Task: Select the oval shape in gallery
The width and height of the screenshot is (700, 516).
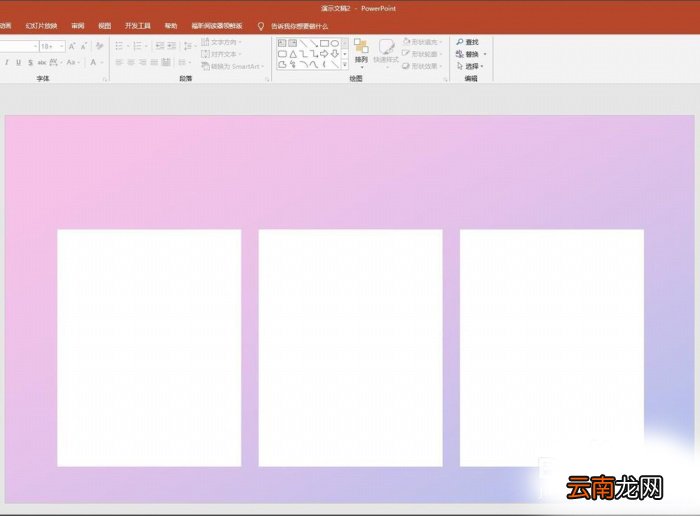Action: (x=335, y=43)
